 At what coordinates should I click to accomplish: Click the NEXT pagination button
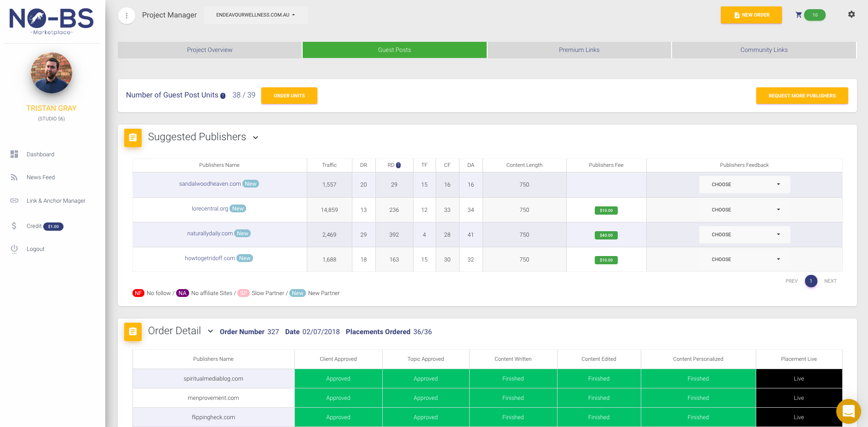[x=830, y=281]
